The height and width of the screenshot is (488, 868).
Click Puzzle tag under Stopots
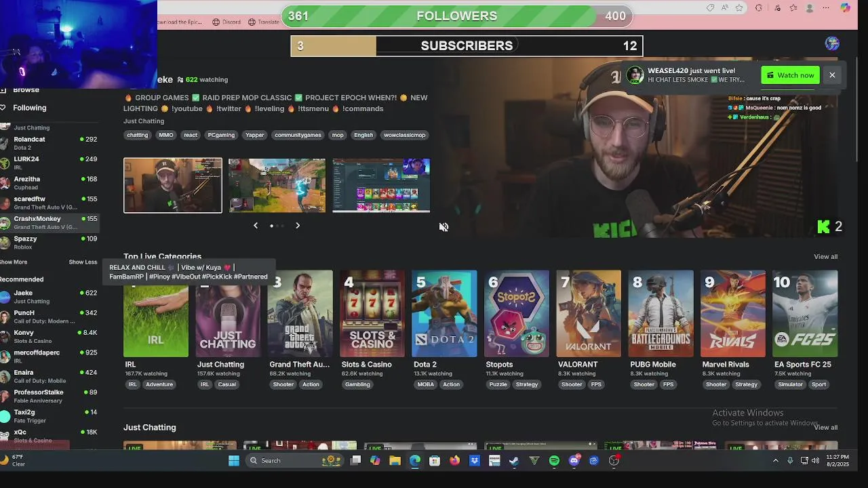coord(498,384)
